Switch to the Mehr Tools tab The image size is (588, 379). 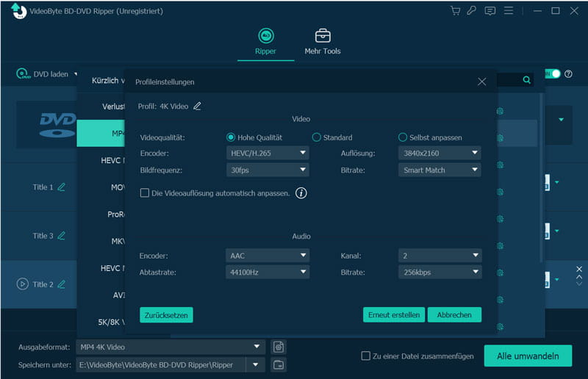coord(323,42)
